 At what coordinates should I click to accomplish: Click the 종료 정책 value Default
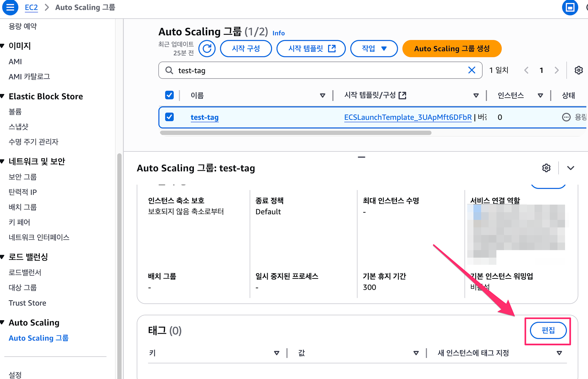tap(268, 212)
